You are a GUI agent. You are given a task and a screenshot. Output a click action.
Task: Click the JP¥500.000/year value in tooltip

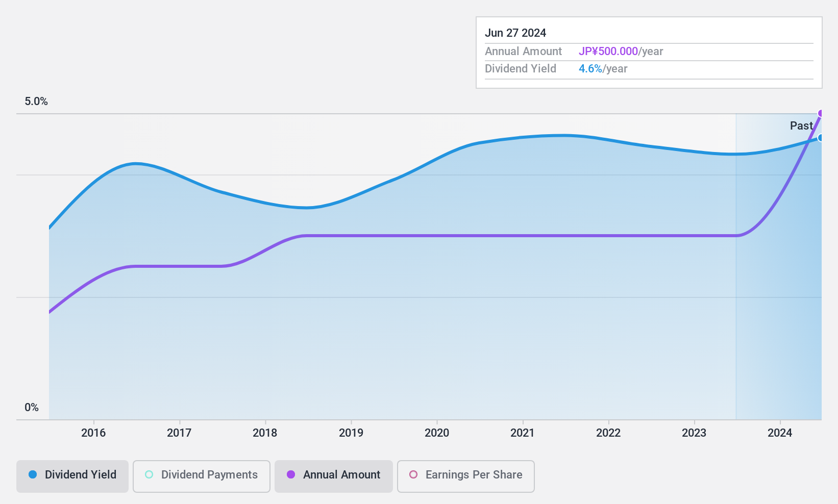[621, 52]
